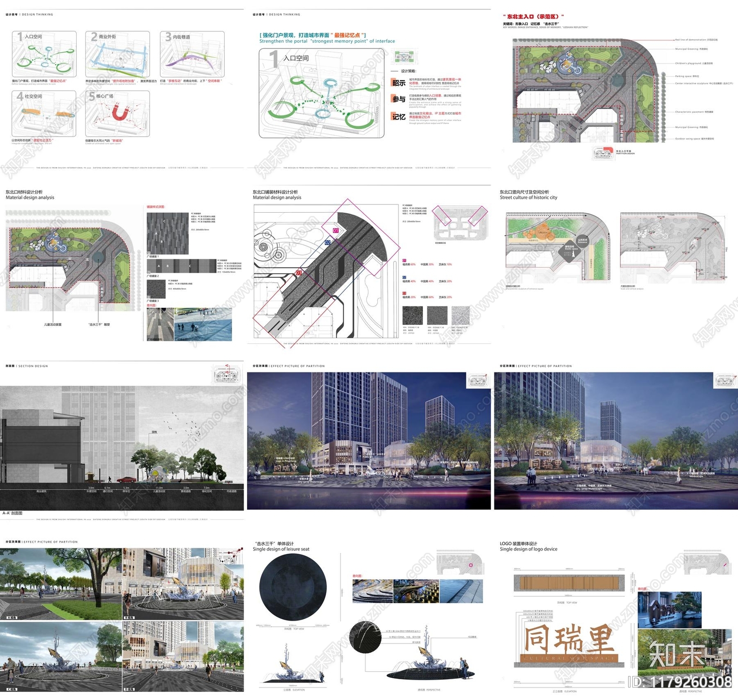Image resolution: width=738 pixels, height=700 pixels.
Task: Click the left elevation analysis plan with orange trees
Action: [558, 247]
